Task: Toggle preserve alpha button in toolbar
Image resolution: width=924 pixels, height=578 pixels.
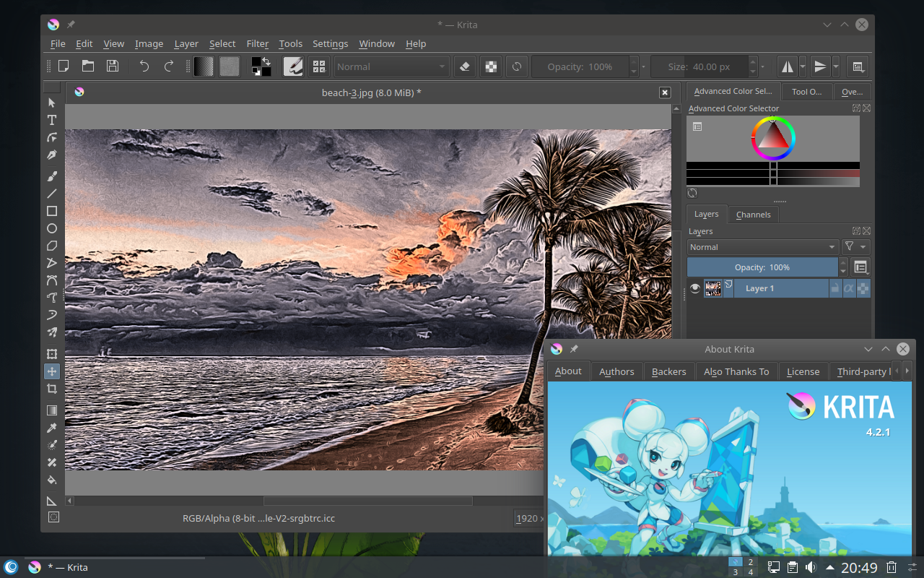Action: click(x=491, y=66)
